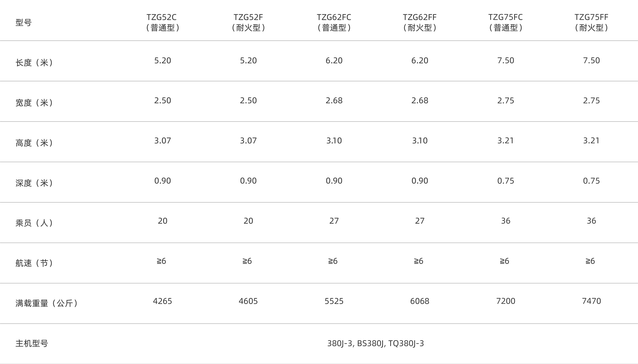Click the 满载重量（公斤） row label
Image resolution: width=638 pixels, height=364 pixels.
[47, 303]
